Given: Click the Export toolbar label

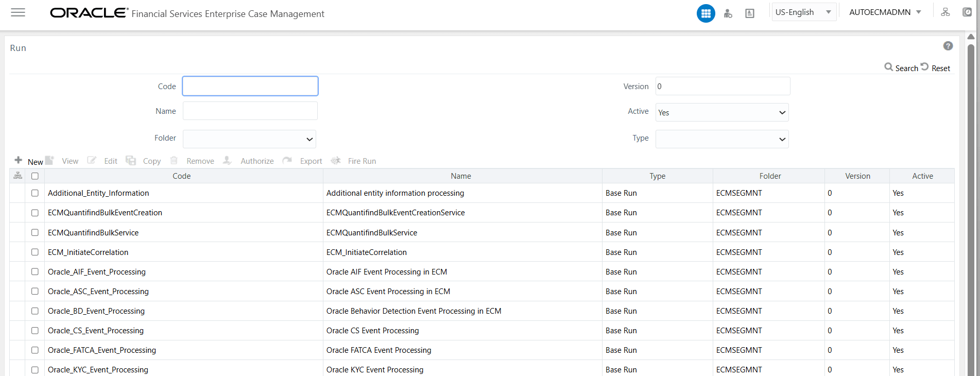Looking at the screenshot, I should tap(311, 161).
